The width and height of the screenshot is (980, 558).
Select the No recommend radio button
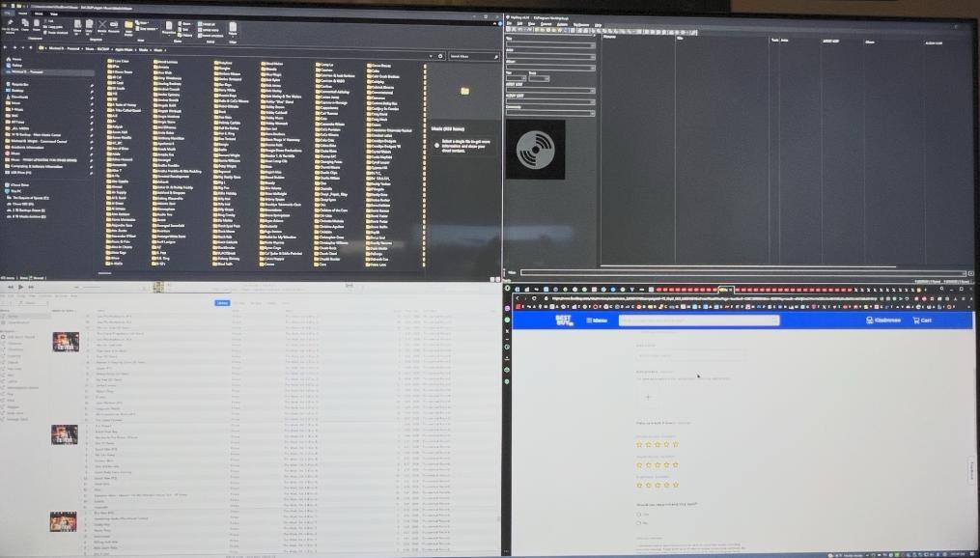(x=639, y=523)
